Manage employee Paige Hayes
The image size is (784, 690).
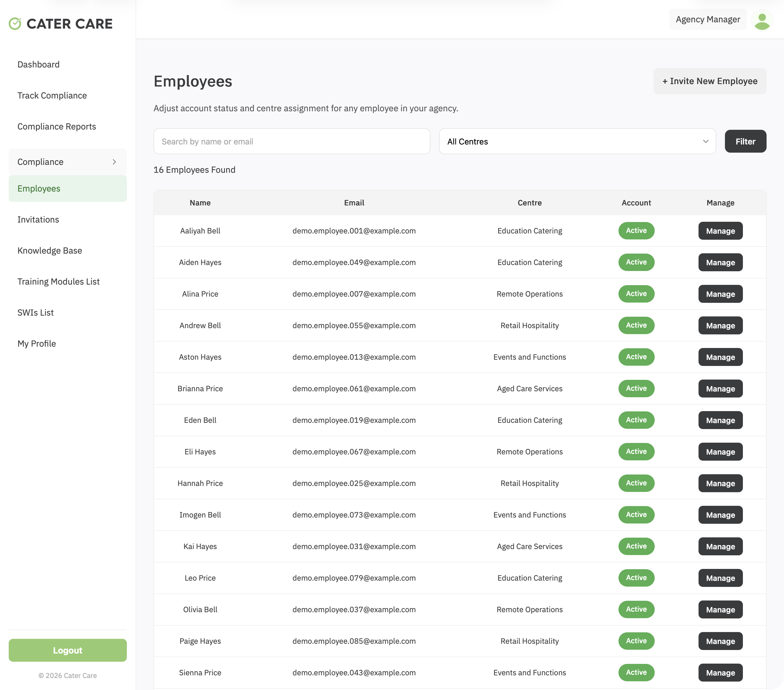tap(720, 641)
